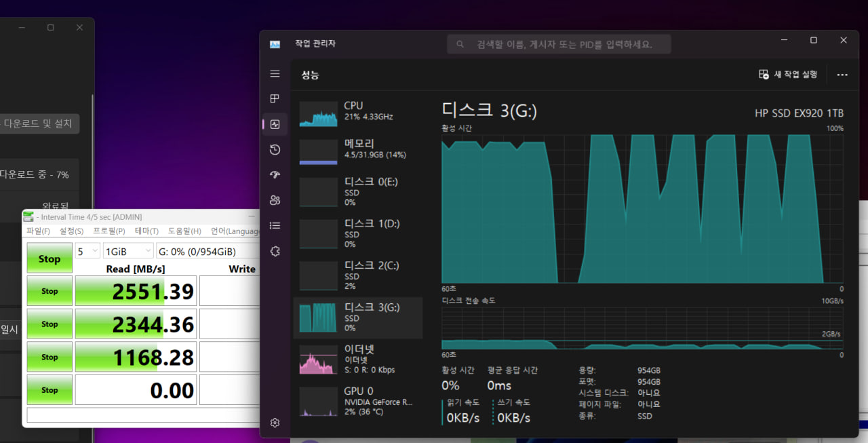
Task: Click Stop beside the 0.00 result
Action: click(50, 390)
